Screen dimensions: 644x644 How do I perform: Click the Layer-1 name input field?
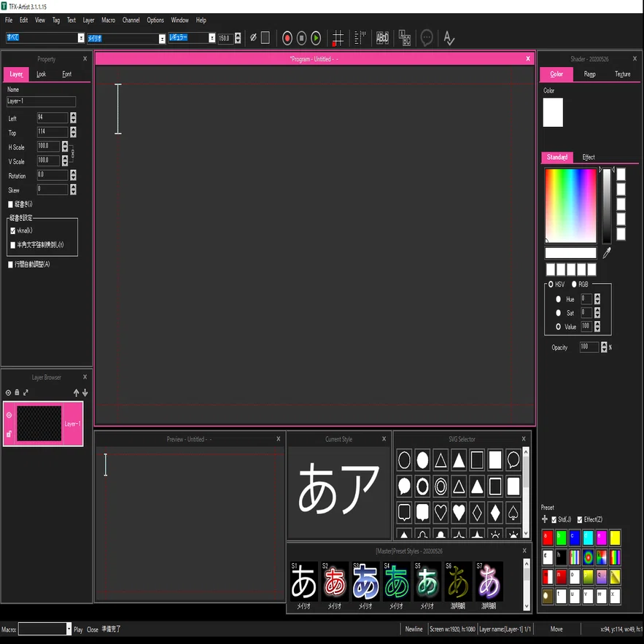[41, 101]
